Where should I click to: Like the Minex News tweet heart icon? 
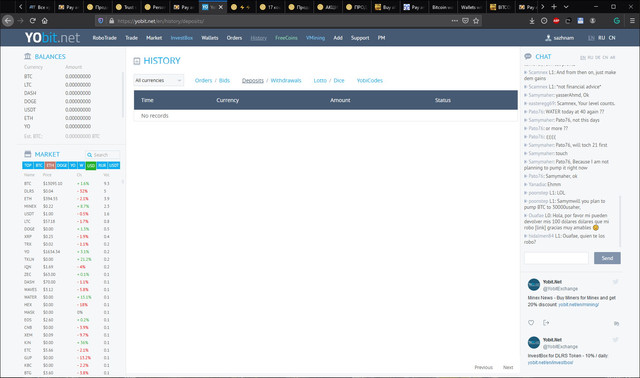coord(531,322)
